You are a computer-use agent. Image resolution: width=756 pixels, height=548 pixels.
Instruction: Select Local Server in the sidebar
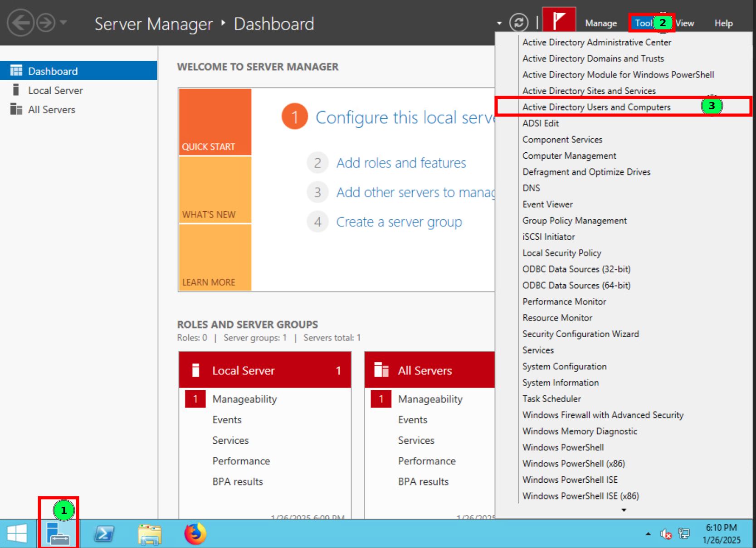pyautogui.click(x=79, y=90)
